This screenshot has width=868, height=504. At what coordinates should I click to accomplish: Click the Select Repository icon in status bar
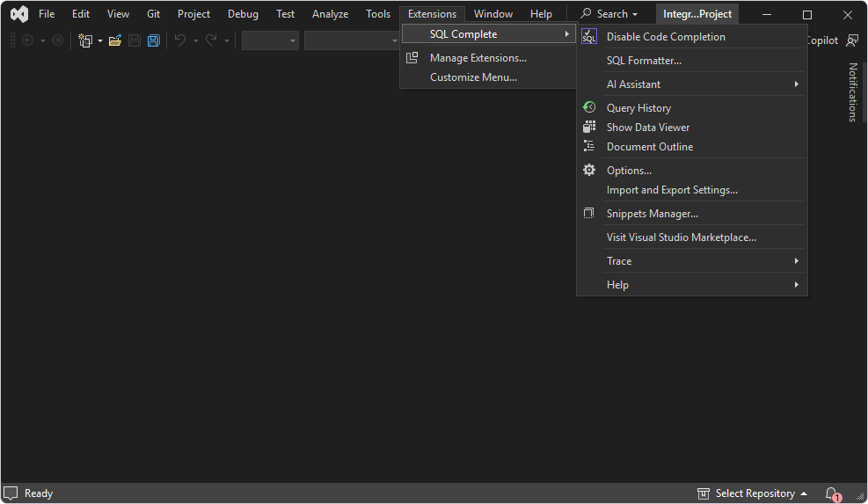coord(703,493)
